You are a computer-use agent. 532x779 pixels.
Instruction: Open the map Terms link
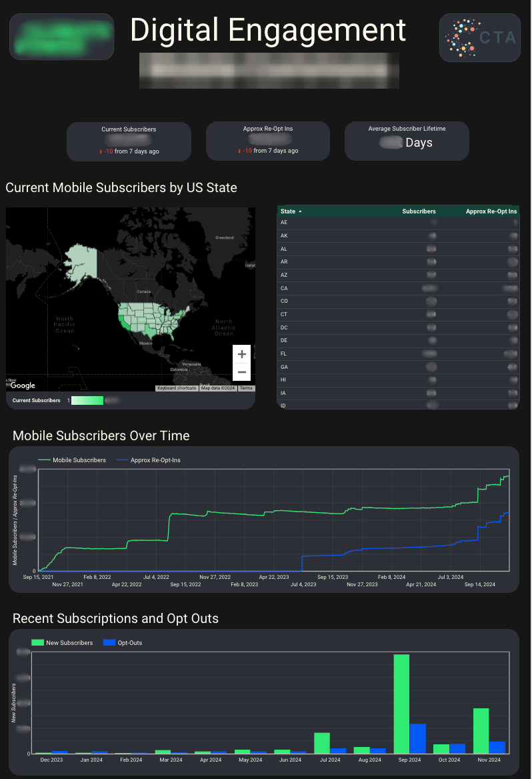coord(246,388)
